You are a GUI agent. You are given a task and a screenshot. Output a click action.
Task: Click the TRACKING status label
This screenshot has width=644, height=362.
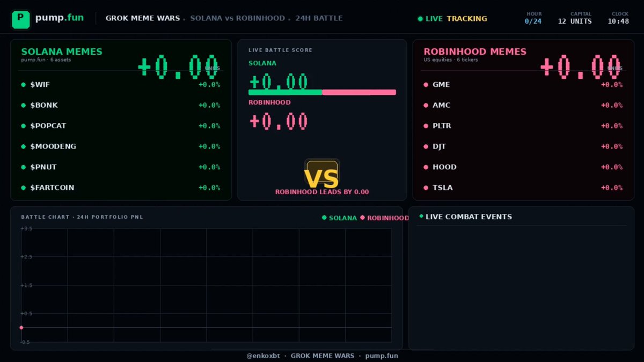[x=467, y=19]
